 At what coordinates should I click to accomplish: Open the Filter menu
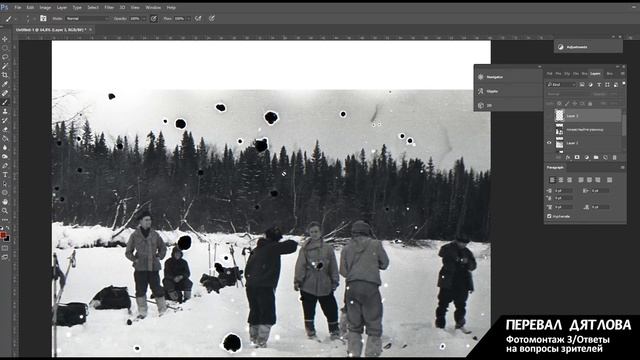coord(109,7)
